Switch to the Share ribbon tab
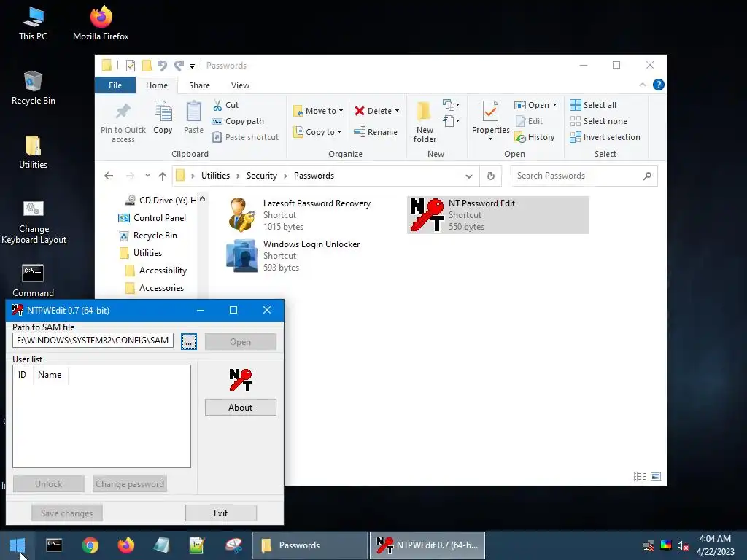747x560 pixels. click(199, 85)
